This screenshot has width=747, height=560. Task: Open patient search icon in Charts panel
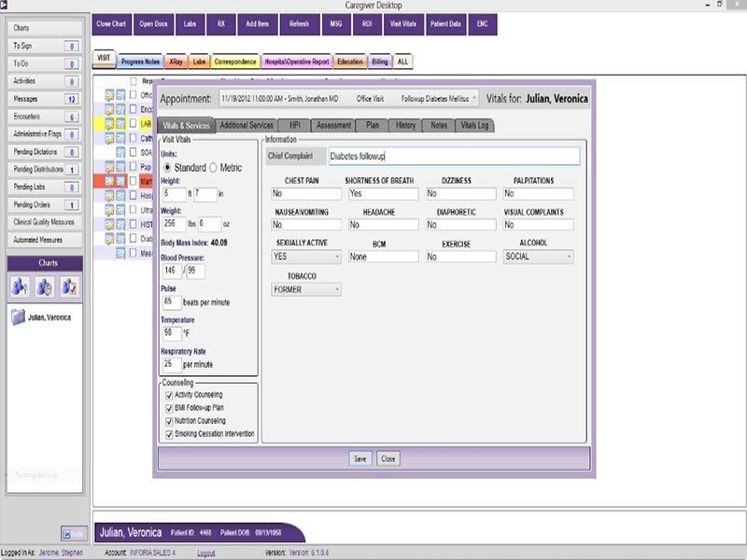click(x=20, y=287)
